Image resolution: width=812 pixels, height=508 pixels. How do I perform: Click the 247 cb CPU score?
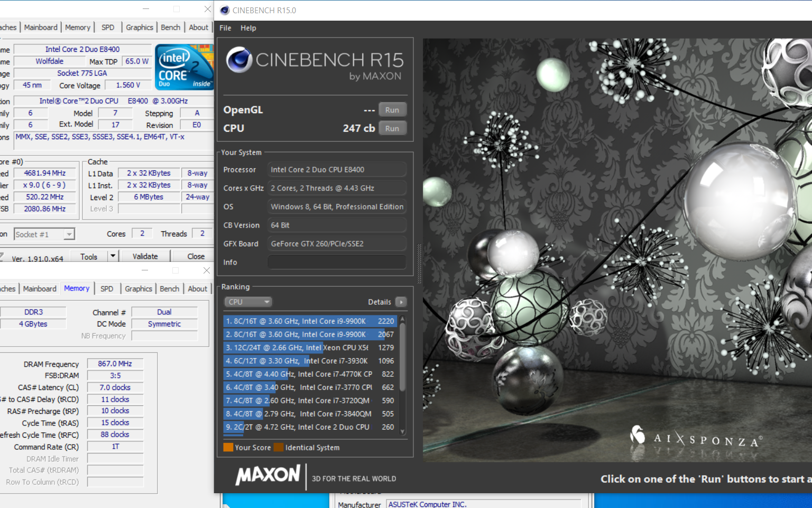point(359,129)
